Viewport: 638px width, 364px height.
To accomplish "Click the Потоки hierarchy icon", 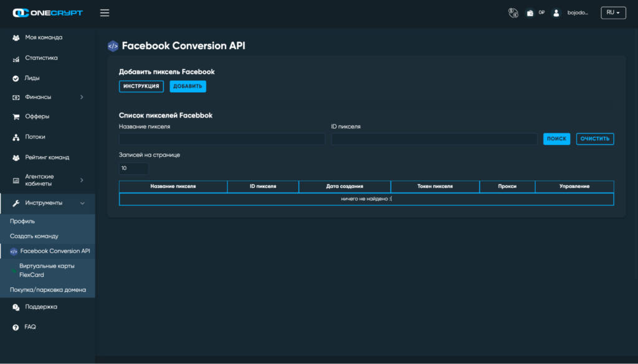I will (x=16, y=138).
